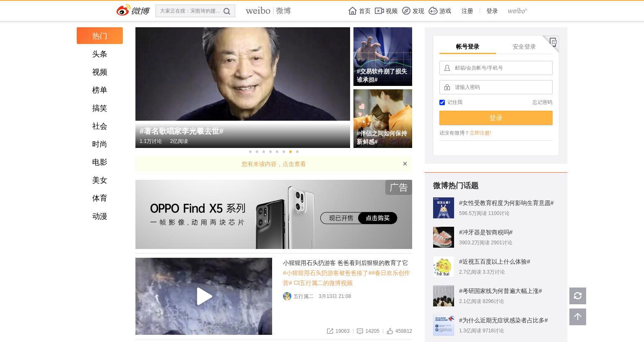Open the 游戏 gamepad icon
644x342 pixels.
(433, 11)
